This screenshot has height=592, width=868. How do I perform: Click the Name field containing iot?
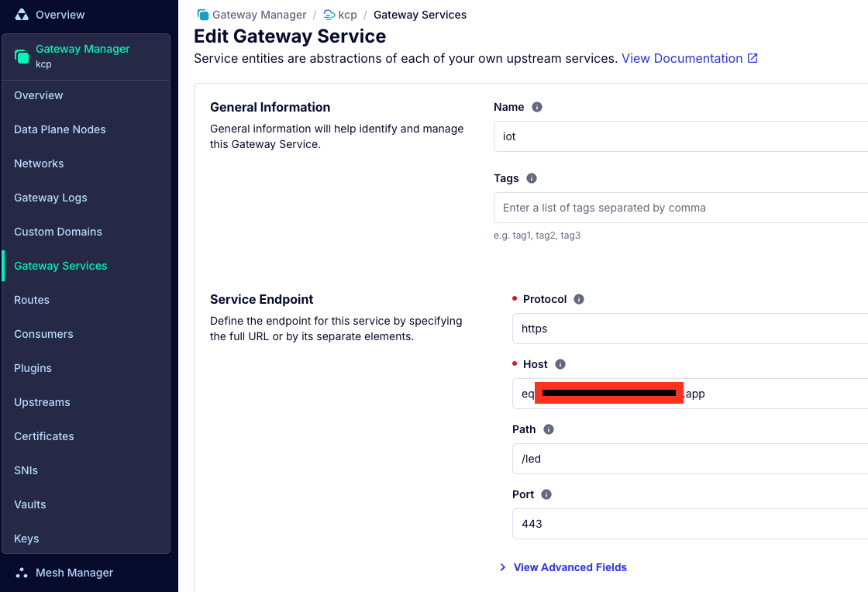pos(681,136)
